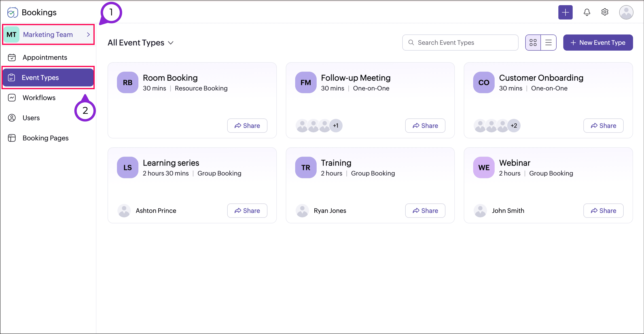
Task: Click the Bookings logo icon
Action: [12, 12]
